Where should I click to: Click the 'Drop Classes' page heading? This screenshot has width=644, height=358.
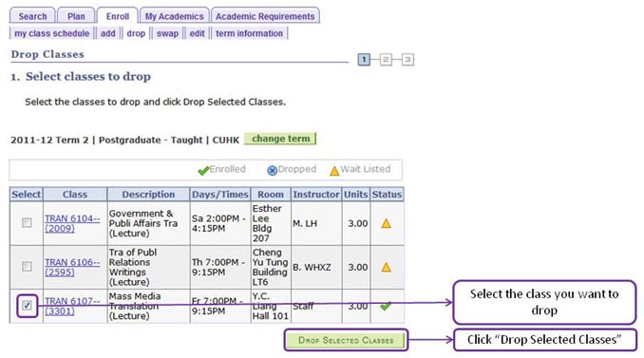[x=47, y=54]
